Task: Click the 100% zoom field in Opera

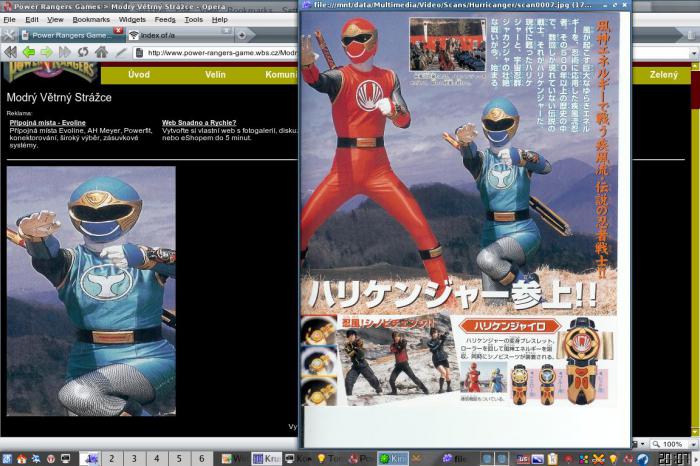Action: pyautogui.click(x=670, y=444)
